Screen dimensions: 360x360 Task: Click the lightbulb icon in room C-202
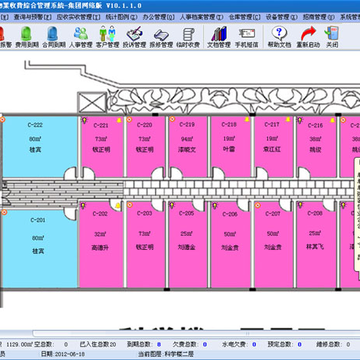click(83, 205)
